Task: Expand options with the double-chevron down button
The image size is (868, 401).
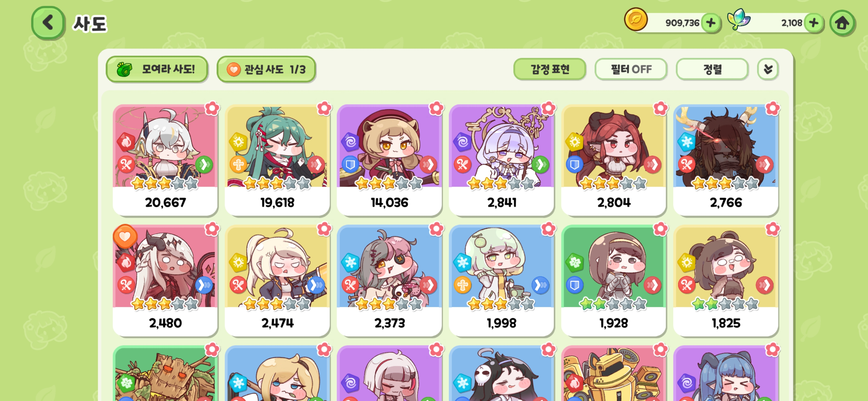Action: pos(768,69)
